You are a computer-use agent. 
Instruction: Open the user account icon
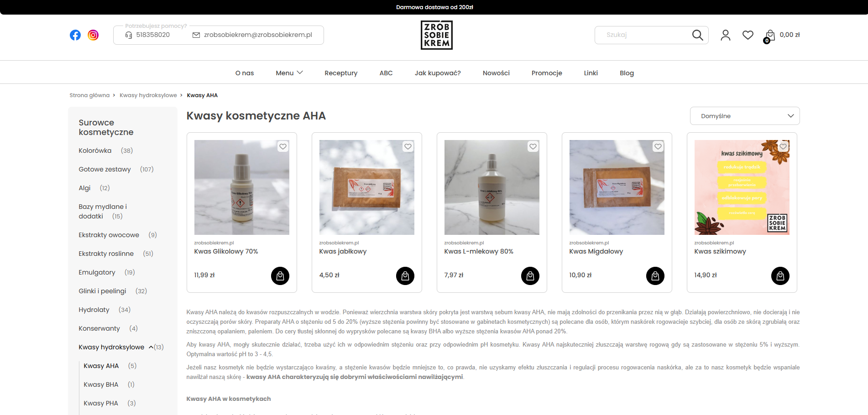tap(726, 35)
